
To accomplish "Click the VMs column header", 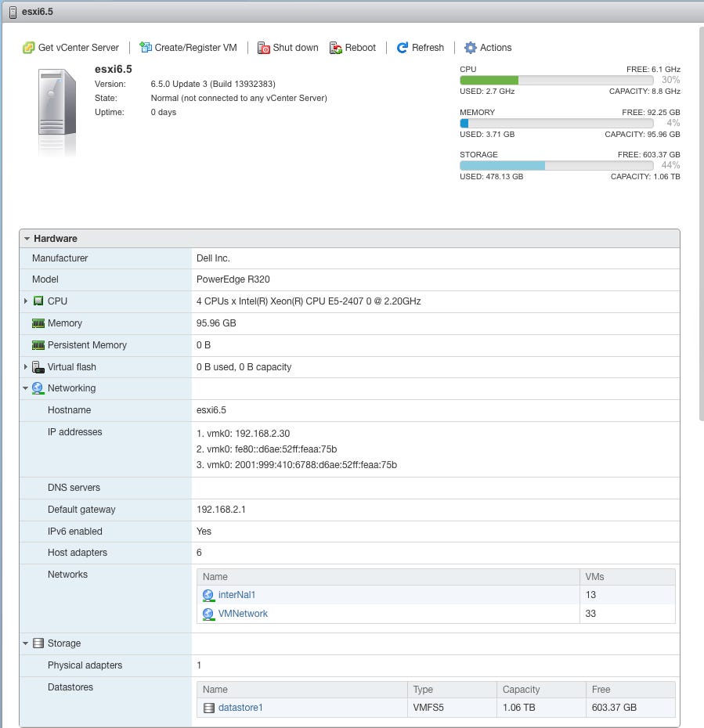I will pyautogui.click(x=627, y=577).
